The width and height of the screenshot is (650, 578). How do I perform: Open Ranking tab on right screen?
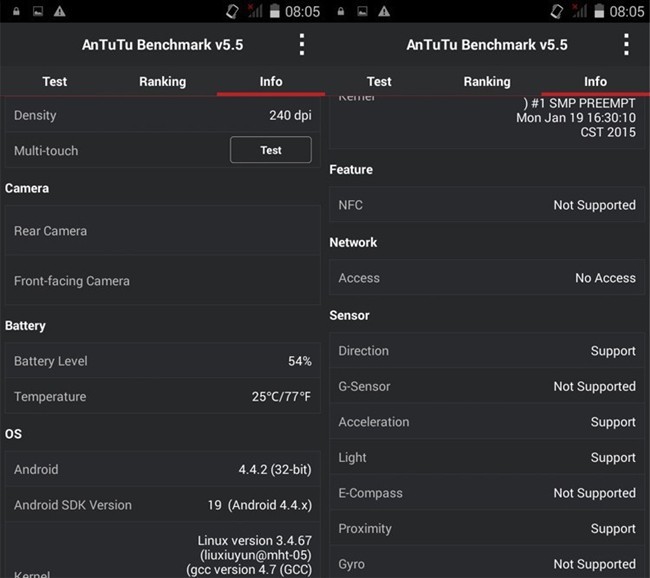[x=487, y=81]
